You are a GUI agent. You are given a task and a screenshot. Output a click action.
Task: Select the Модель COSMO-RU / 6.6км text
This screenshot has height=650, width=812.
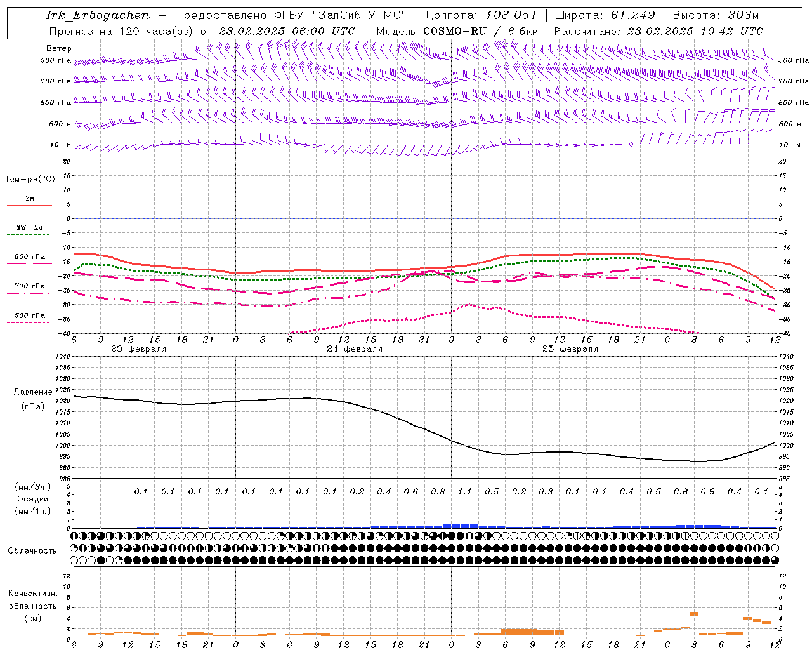coord(457,31)
